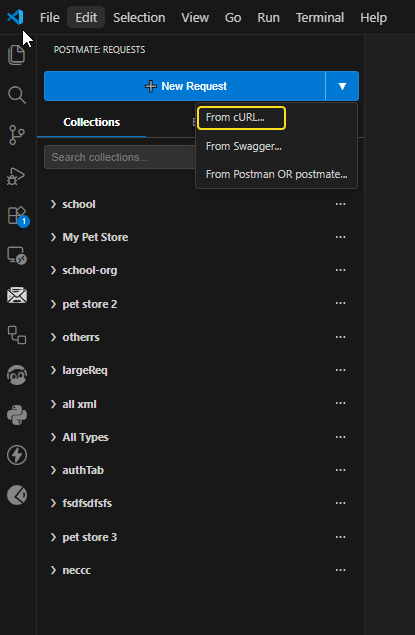Open the Remote Explorer icon
The height and width of the screenshot is (635, 415).
[17, 256]
